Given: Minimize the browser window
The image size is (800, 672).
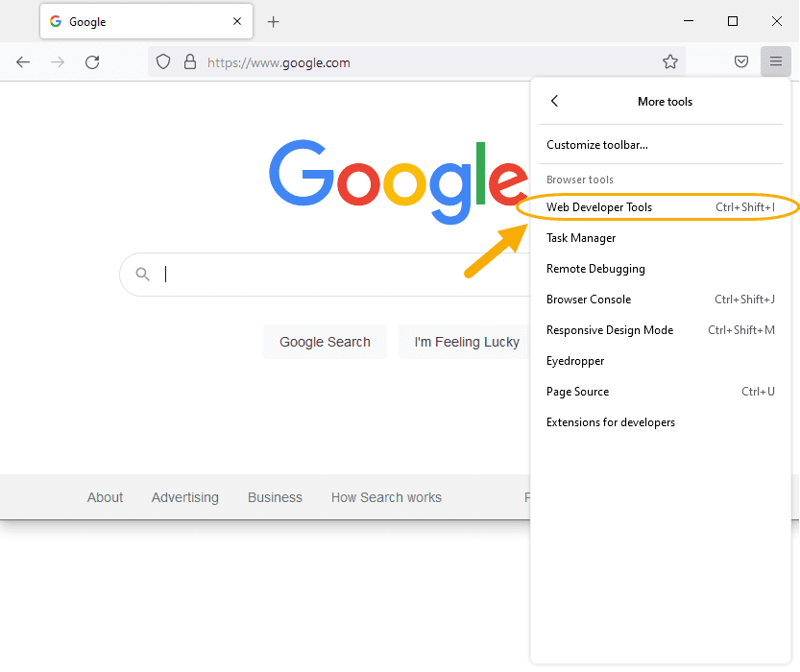Looking at the screenshot, I should (689, 21).
